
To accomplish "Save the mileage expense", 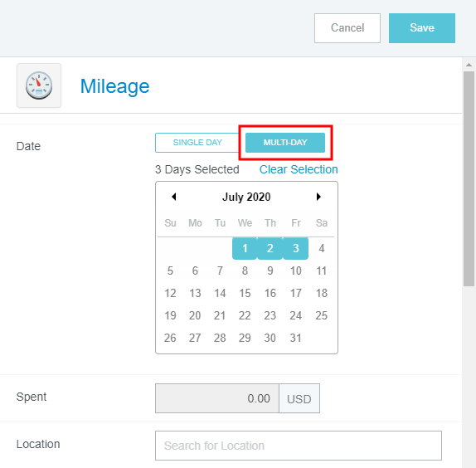I will click(422, 28).
